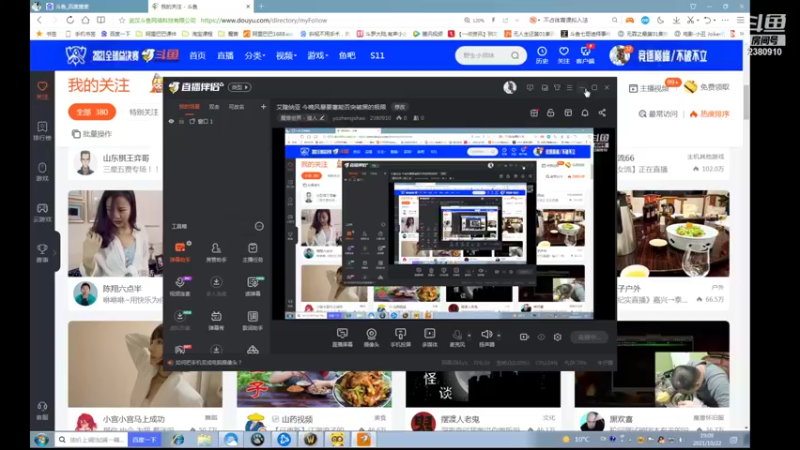The width and height of the screenshot is (800, 450).
Task: Expand the Douyu left sidebar arrow
Action: click(x=55, y=252)
